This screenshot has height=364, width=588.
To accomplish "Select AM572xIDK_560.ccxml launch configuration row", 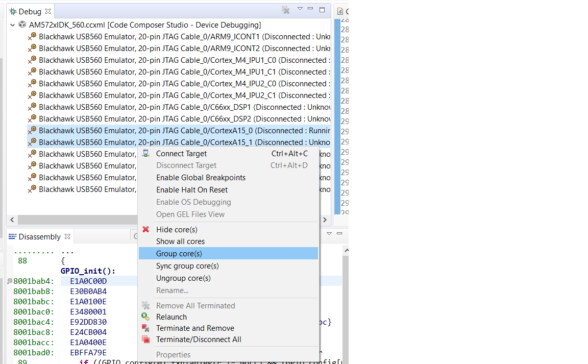I will (x=145, y=25).
